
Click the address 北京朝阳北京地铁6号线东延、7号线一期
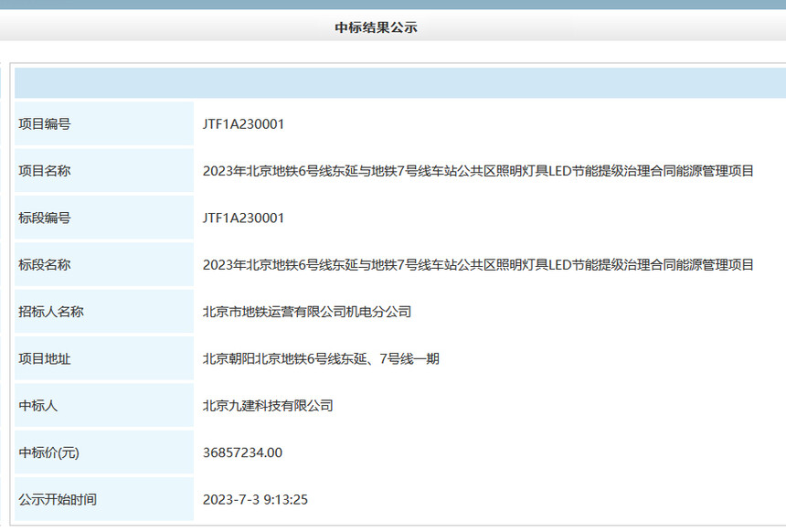321,359
